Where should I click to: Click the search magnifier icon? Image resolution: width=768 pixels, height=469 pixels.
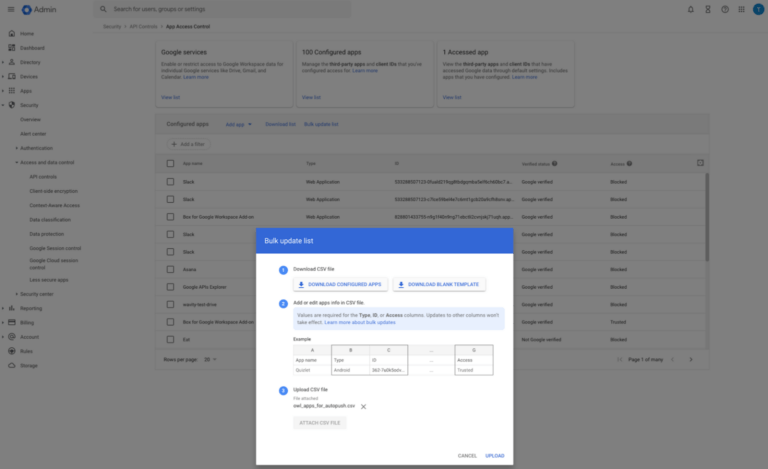click(x=103, y=9)
